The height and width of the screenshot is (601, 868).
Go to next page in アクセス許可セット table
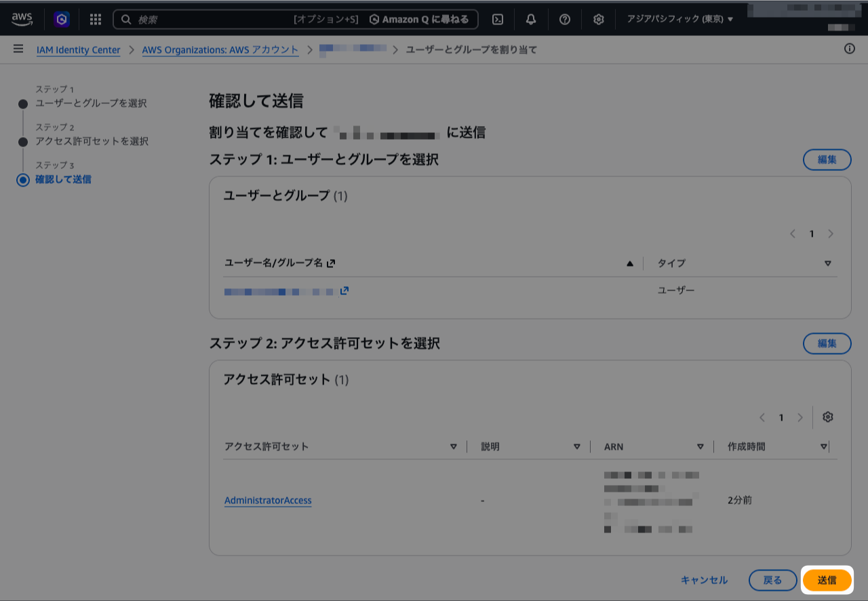point(800,418)
